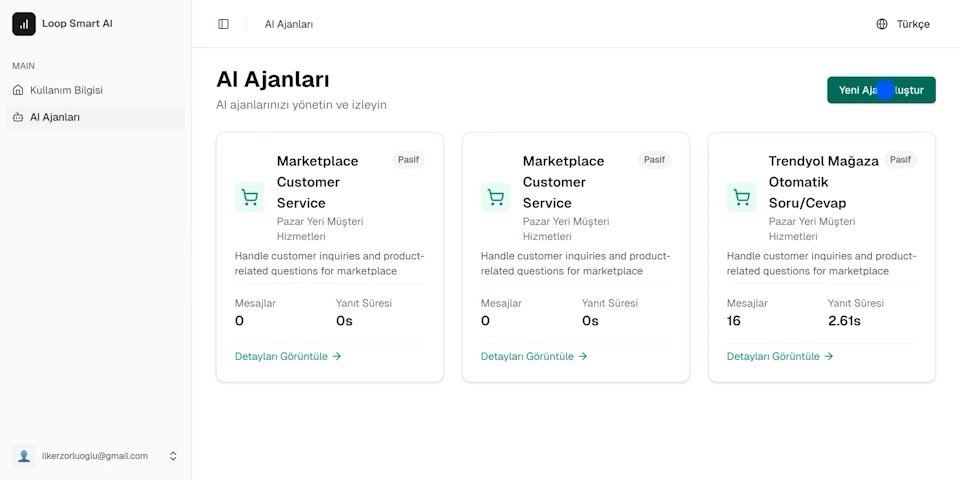Viewport: 960px width, 480px height.
Task: Click the Loop Smart AI logo icon
Action: pyautogui.click(x=24, y=24)
